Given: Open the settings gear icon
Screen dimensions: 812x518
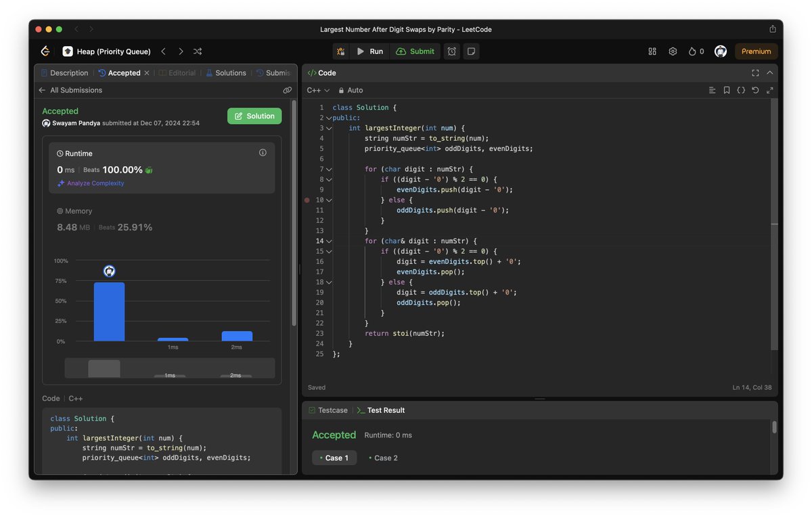Looking at the screenshot, I should [673, 51].
